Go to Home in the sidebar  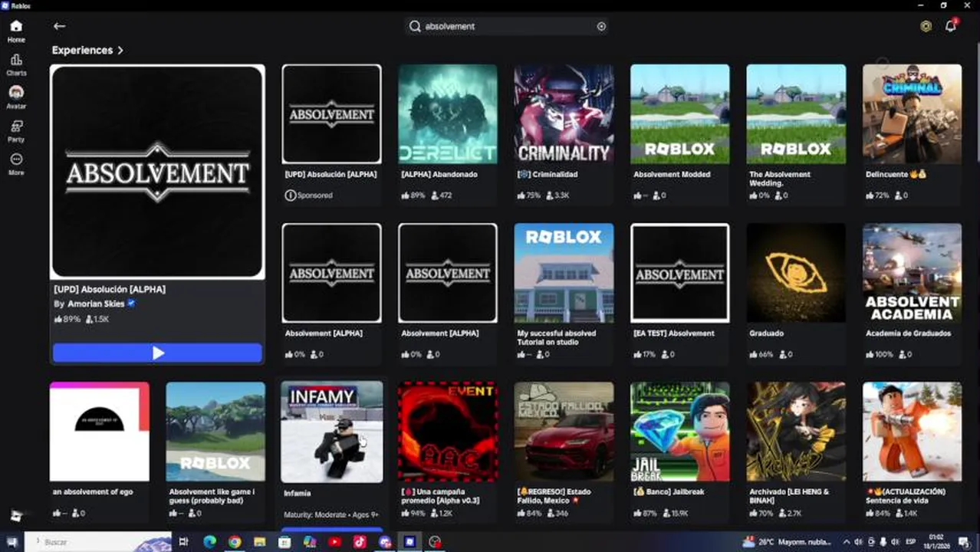coord(16,31)
